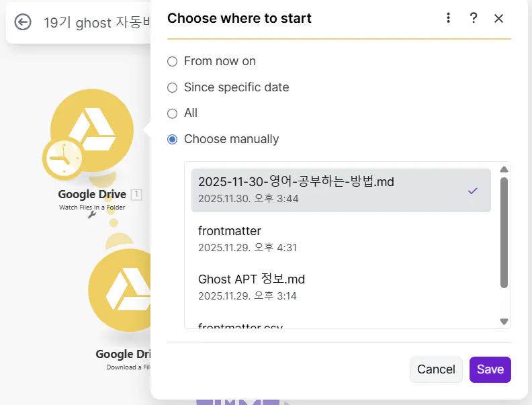Select file 2025-11-30-영어-공부하는-방법.md
Image resolution: width=532 pixels, height=405 pixels.
click(341, 190)
